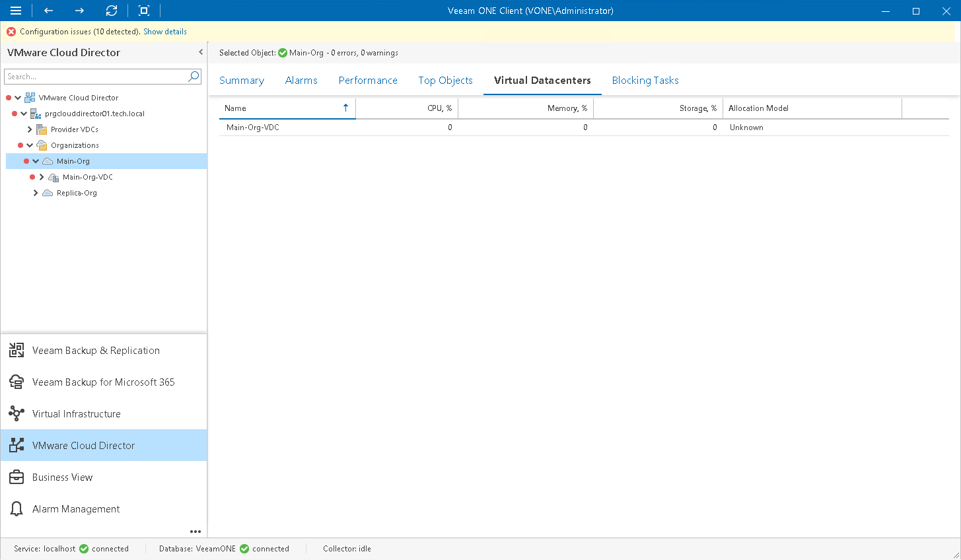The width and height of the screenshot is (961, 560).
Task: Open Veeam Backup for Microsoft 365 view
Action: [104, 382]
